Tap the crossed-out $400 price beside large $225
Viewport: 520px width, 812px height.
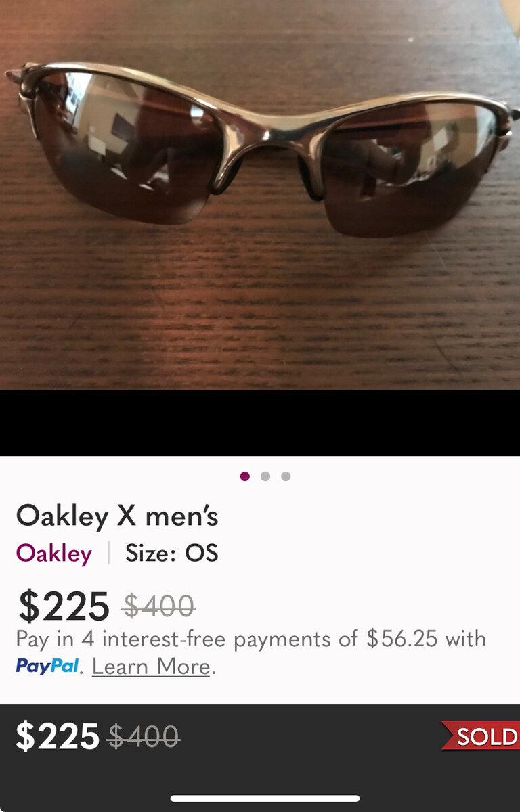point(158,606)
